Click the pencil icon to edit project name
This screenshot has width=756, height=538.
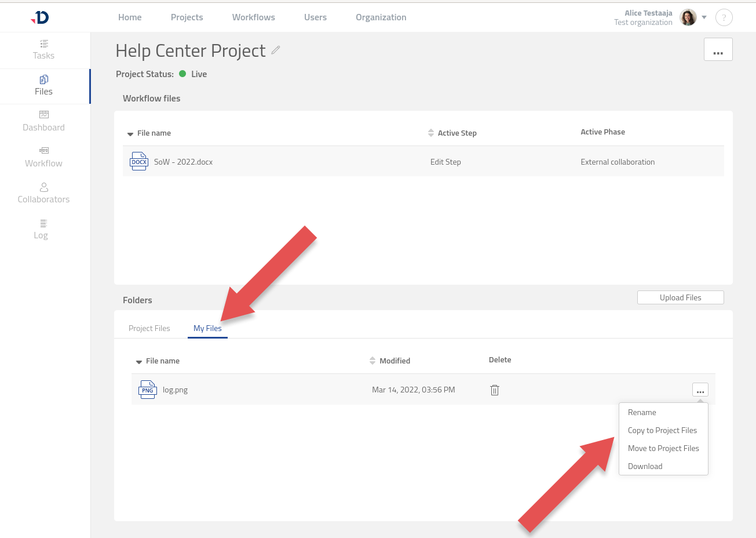[x=276, y=50]
